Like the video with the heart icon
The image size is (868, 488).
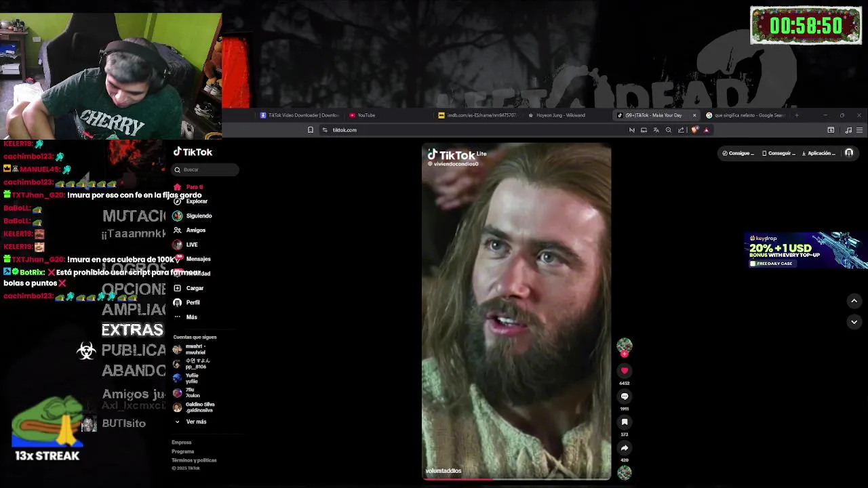(625, 371)
